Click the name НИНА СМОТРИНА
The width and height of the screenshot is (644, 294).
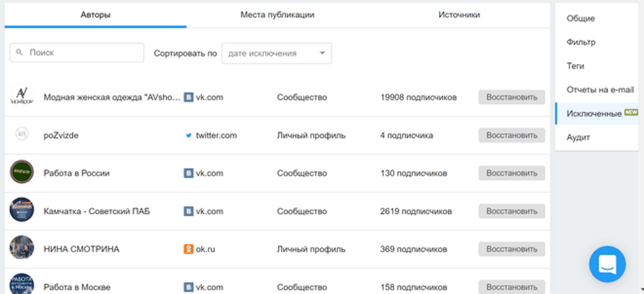(x=81, y=249)
